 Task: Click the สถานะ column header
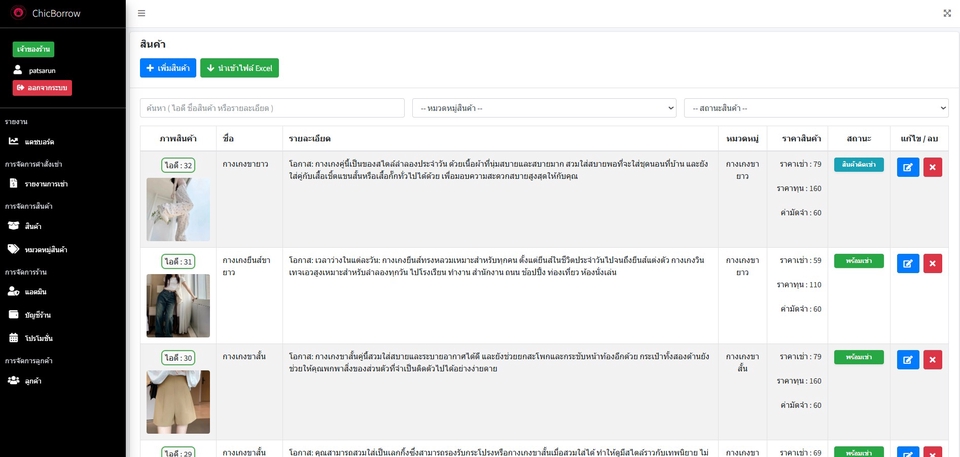pyautogui.click(x=859, y=139)
